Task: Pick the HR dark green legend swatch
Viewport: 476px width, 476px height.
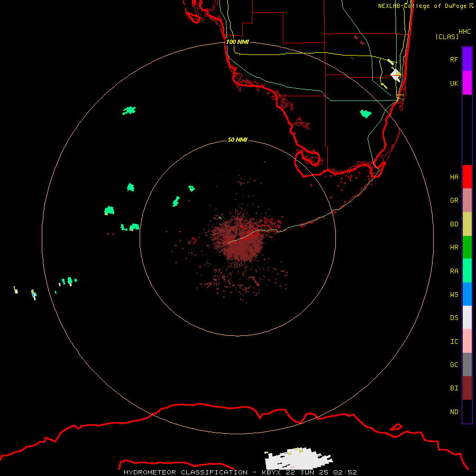Action: (467, 248)
